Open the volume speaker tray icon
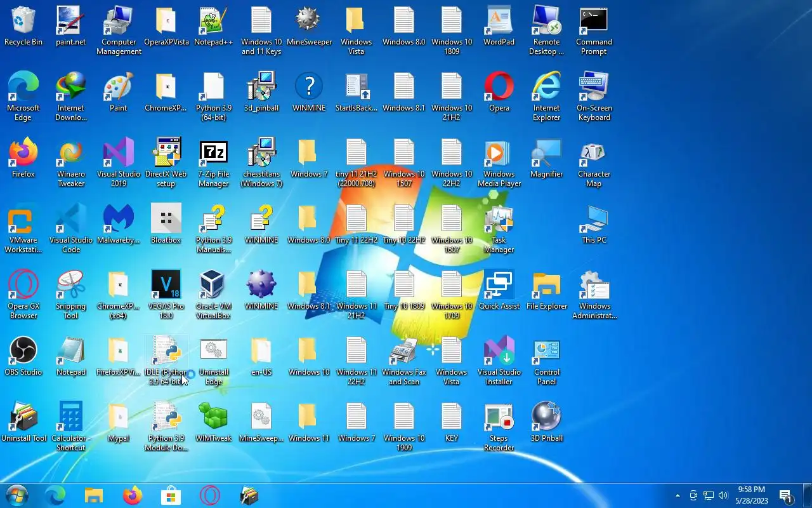 pyautogui.click(x=724, y=495)
